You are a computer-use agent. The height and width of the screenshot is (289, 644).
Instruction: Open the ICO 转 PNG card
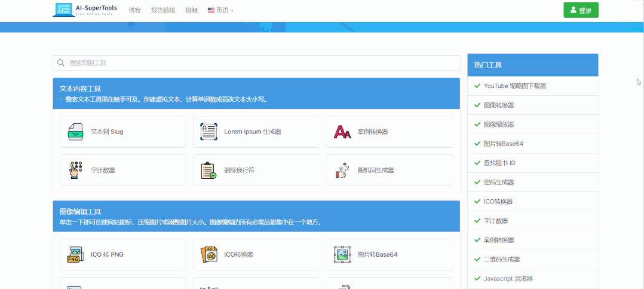[123, 254]
